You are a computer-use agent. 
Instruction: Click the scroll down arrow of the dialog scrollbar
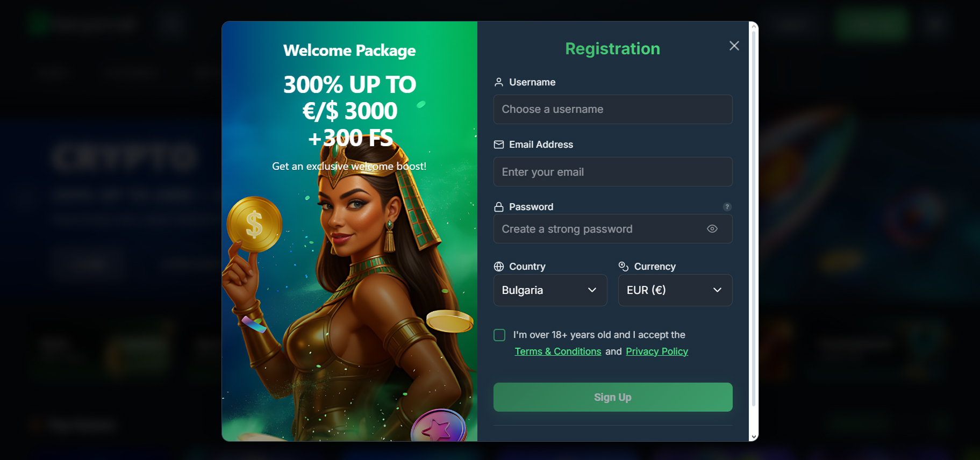[x=754, y=437]
